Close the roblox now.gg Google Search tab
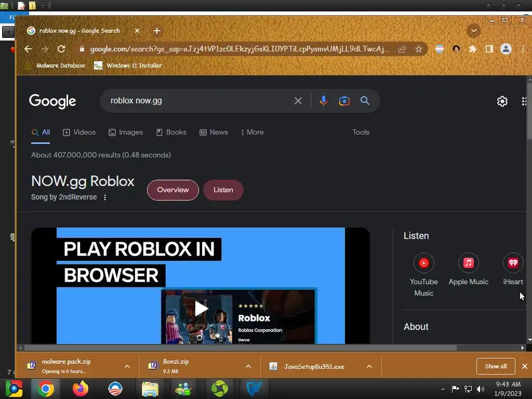532x399 pixels. (137, 31)
